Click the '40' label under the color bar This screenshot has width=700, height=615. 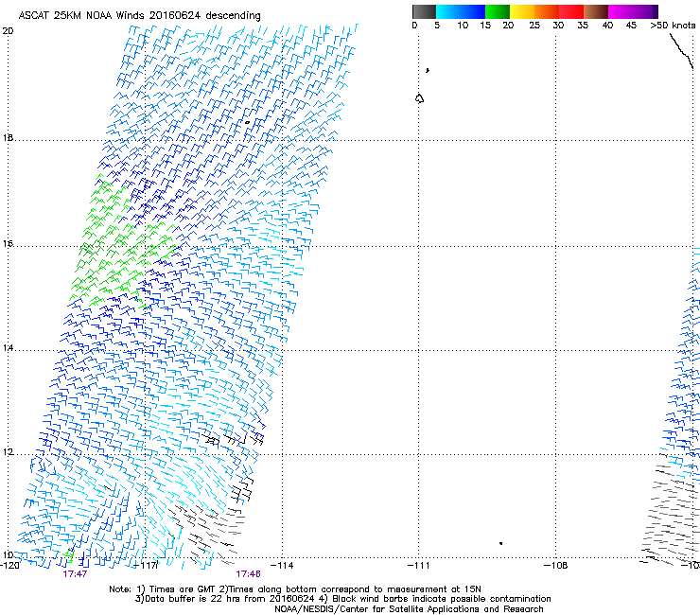pyautogui.click(x=607, y=25)
